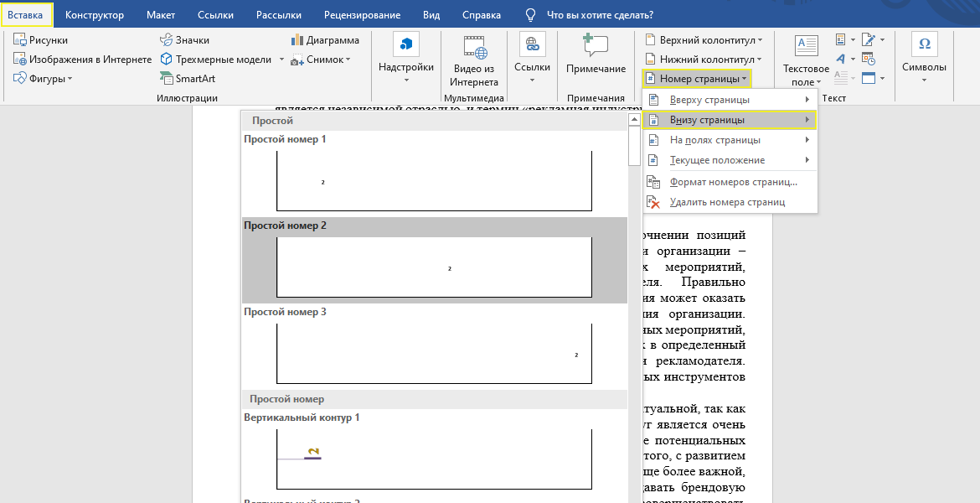Expand the Фигуры shapes dropdown
980x503 pixels.
pos(44,79)
